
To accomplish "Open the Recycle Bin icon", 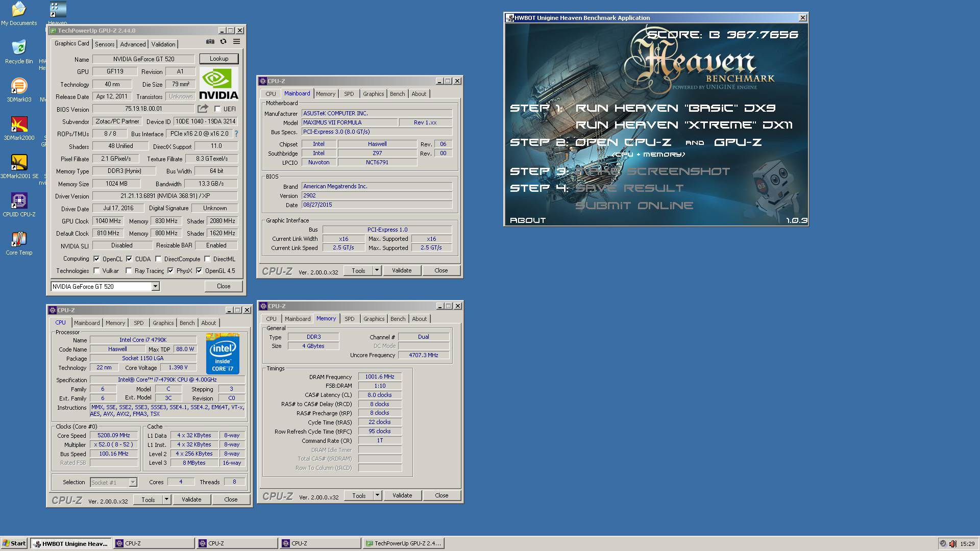I will coord(19,51).
